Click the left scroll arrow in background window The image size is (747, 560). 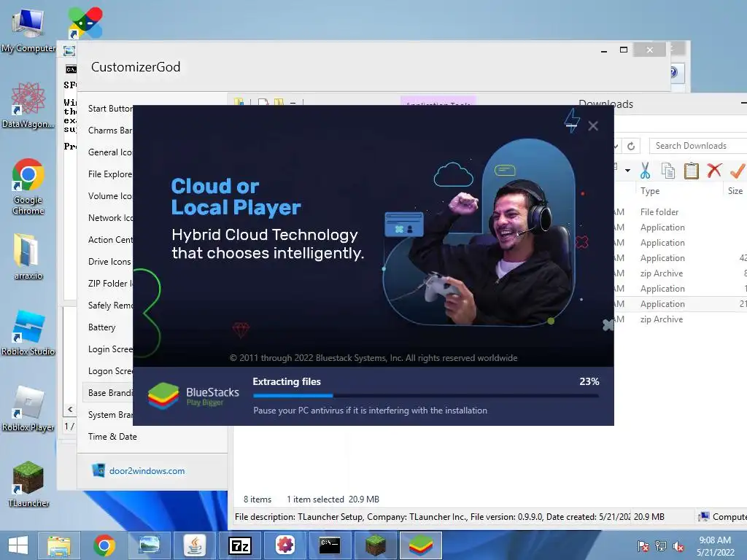point(70,410)
